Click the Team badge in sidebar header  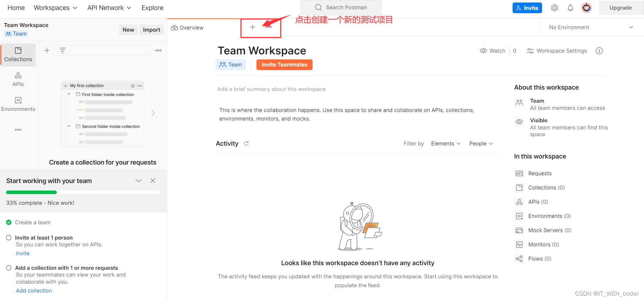tap(16, 34)
